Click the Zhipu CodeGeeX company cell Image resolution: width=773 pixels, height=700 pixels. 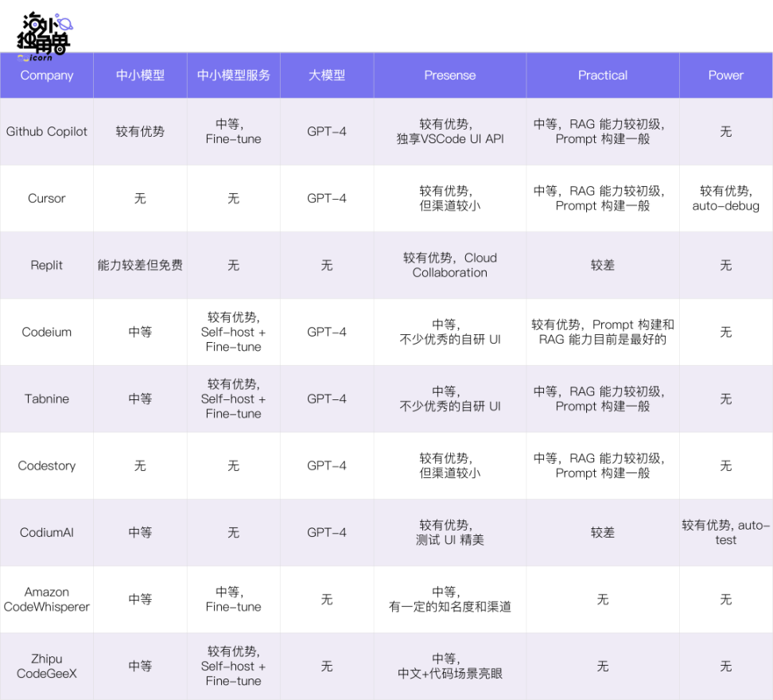pos(47,667)
